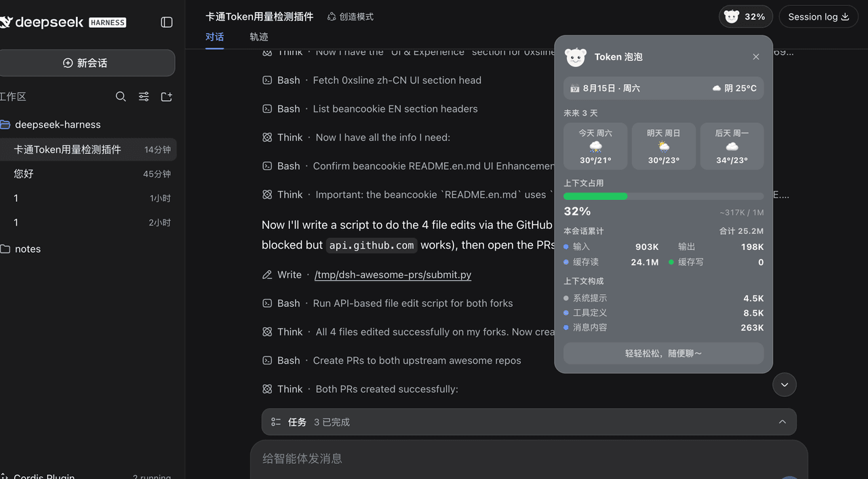Screen dimensions: 868x479
Task: Open the 卡通Token用量检测插件 session in sidebar
Action: 88,150
